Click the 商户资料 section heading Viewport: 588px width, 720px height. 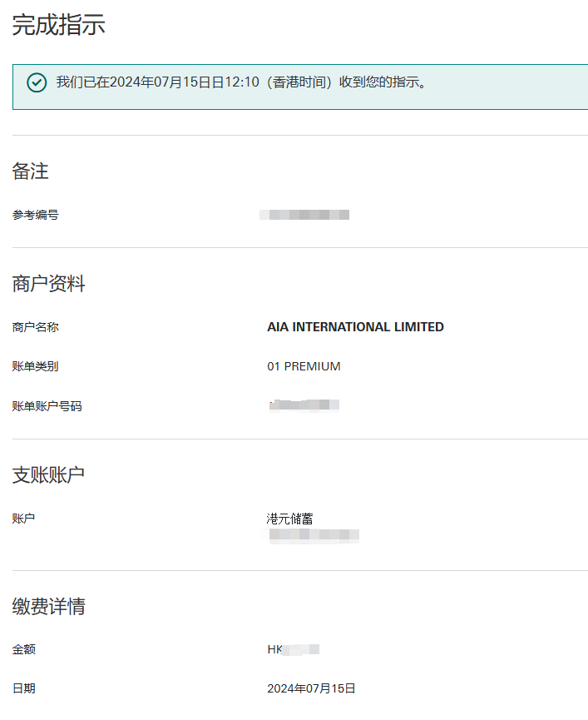click(x=49, y=284)
